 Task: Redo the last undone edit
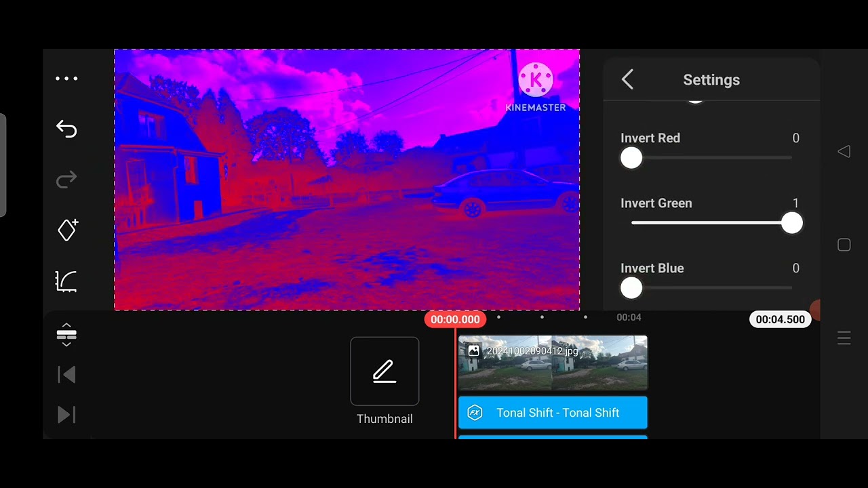(x=66, y=180)
